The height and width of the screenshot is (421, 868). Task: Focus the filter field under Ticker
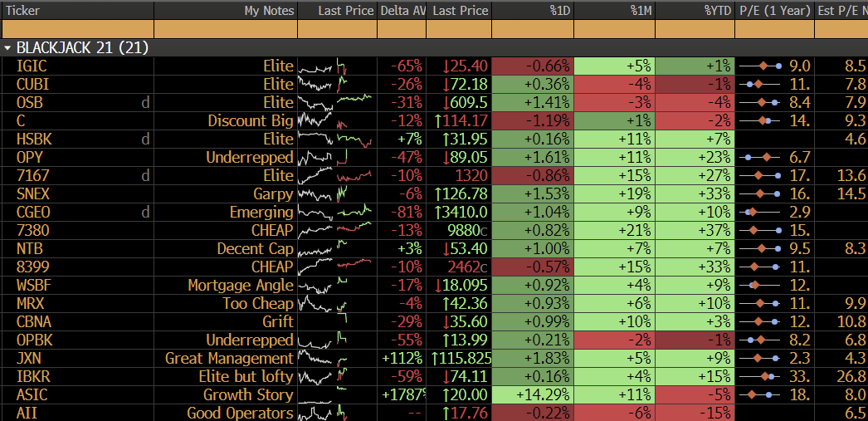click(77, 29)
